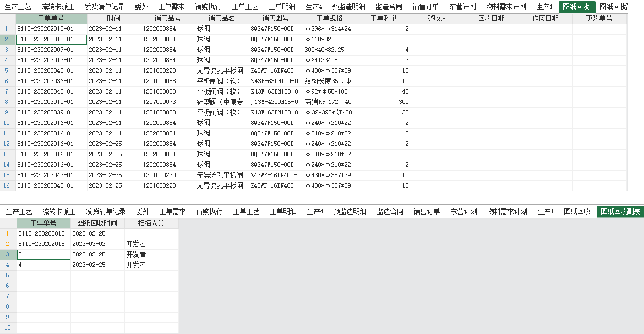Select the 针型阀 product name cell
Image resolution: width=644 pixels, height=334 pixels.
pos(222,102)
